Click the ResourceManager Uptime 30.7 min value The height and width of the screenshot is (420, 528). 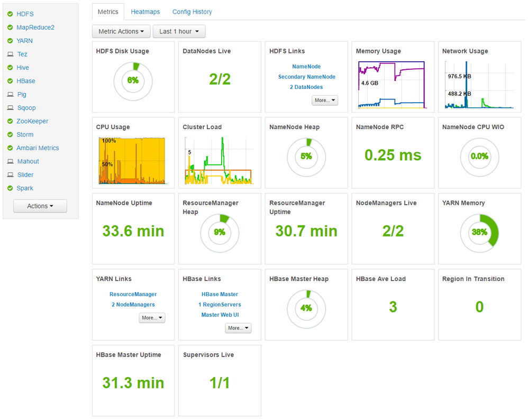(306, 231)
